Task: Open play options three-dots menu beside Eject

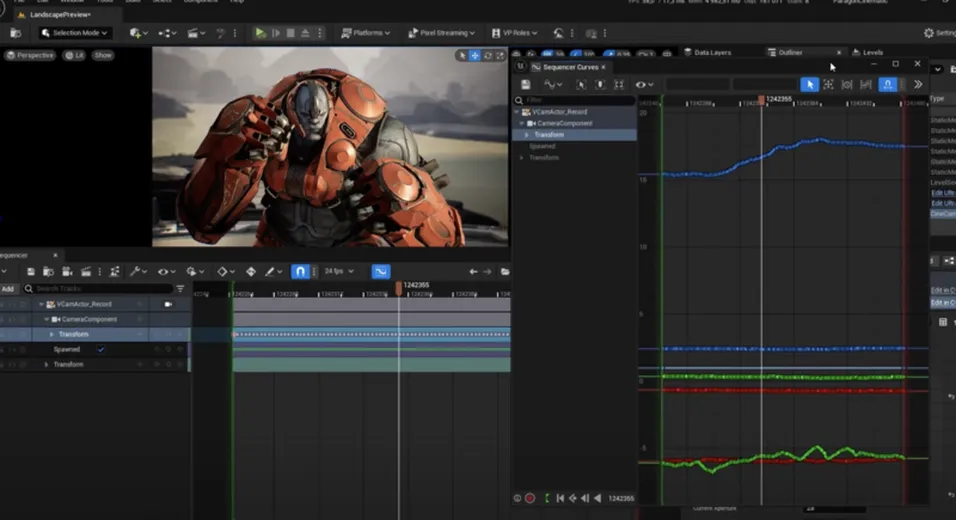Action: pyautogui.click(x=319, y=33)
